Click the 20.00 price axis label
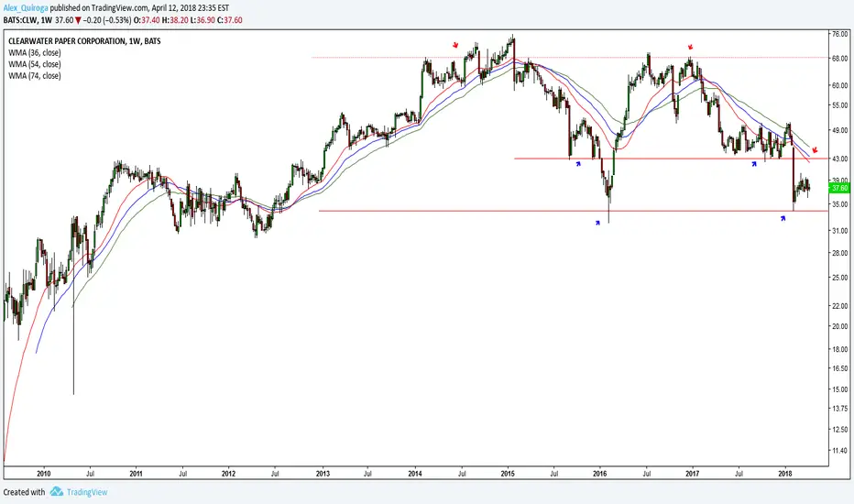This screenshot has width=854, height=504. click(x=840, y=326)
